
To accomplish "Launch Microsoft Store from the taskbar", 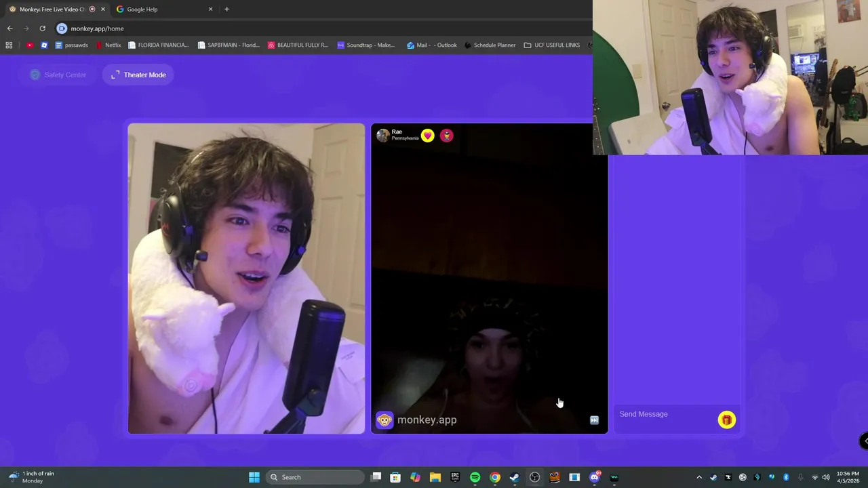I will coord(395,477).
